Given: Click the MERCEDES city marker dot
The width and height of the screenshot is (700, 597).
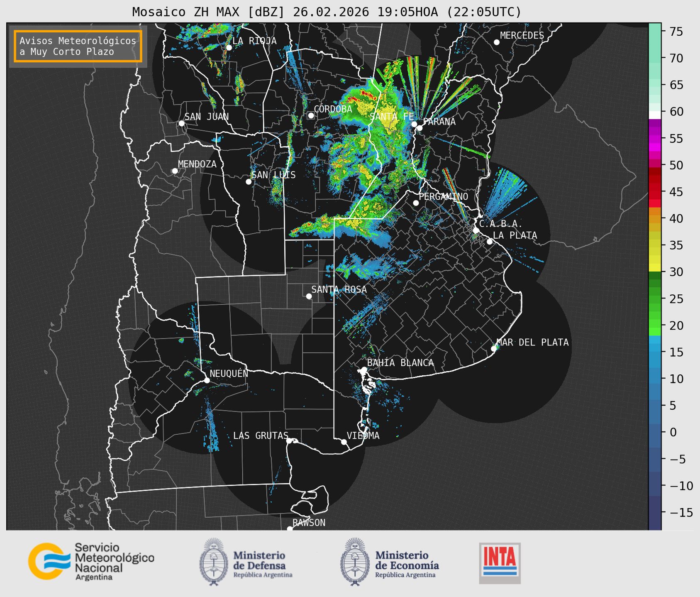Looking at the screenshot, I should click(x=496, y=42).
